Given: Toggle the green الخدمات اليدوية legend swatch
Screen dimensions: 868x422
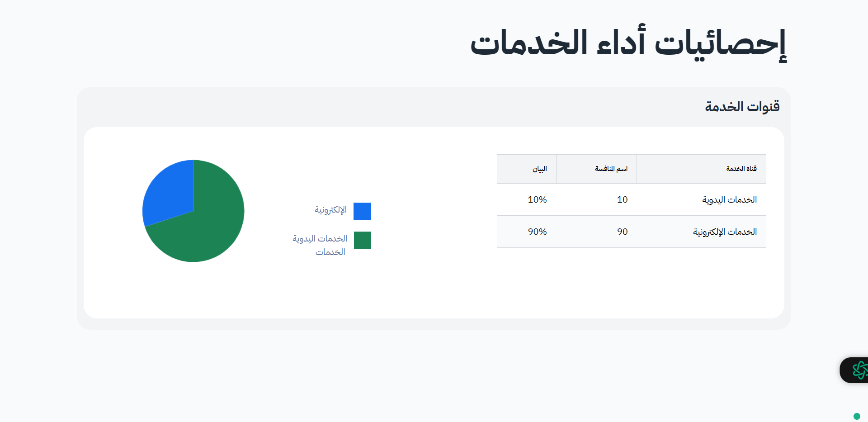Looking at the screenshot, I should click(362, 240).
